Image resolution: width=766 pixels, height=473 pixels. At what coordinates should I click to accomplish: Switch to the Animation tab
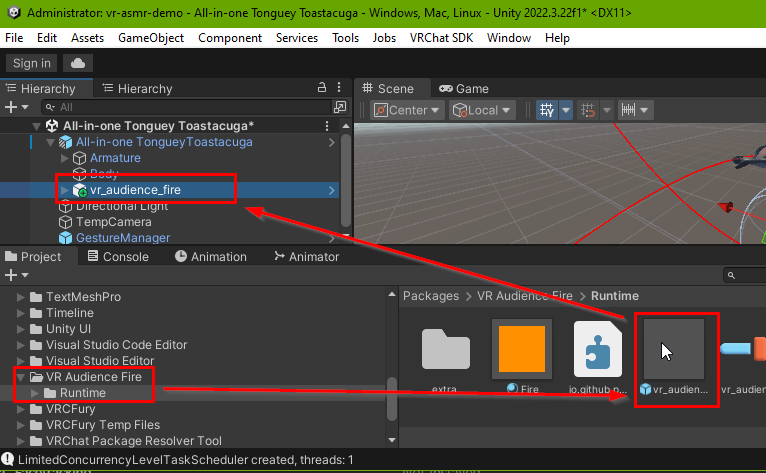211,257
